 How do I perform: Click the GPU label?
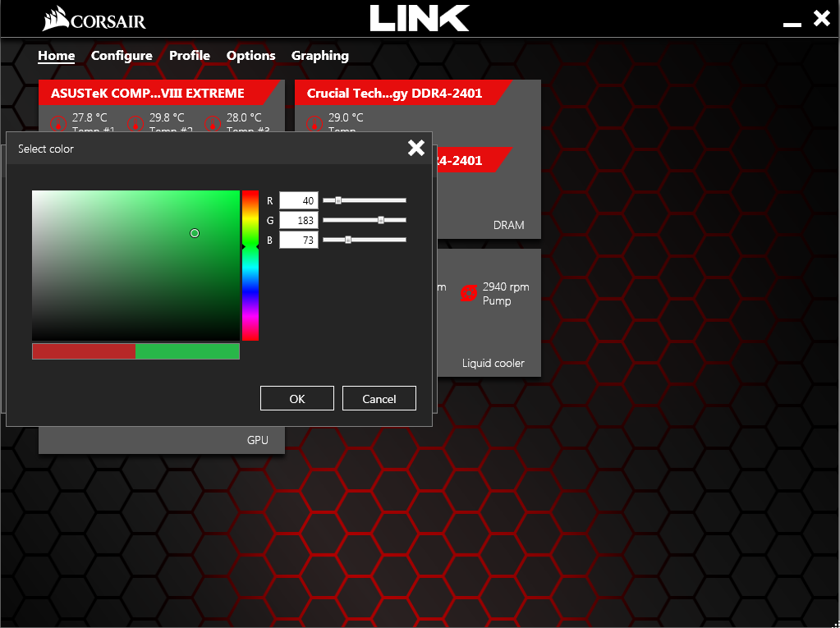point(257,439)
